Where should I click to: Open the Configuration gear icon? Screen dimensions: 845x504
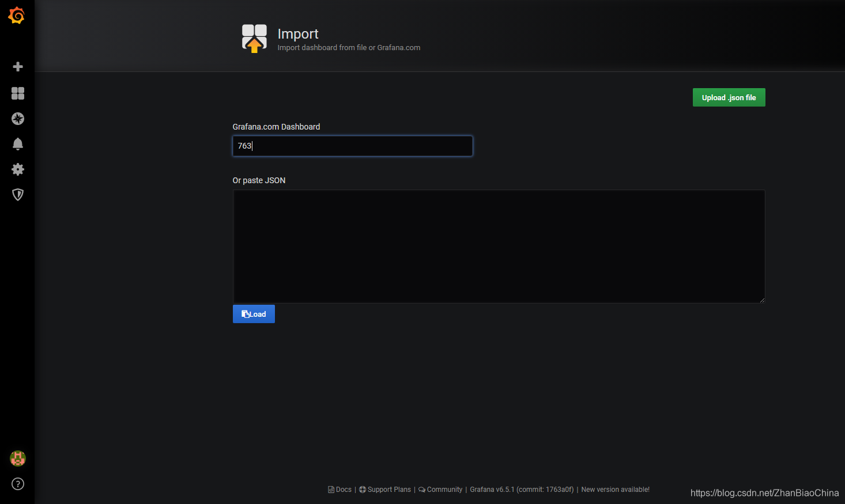[x=18, y=169]
